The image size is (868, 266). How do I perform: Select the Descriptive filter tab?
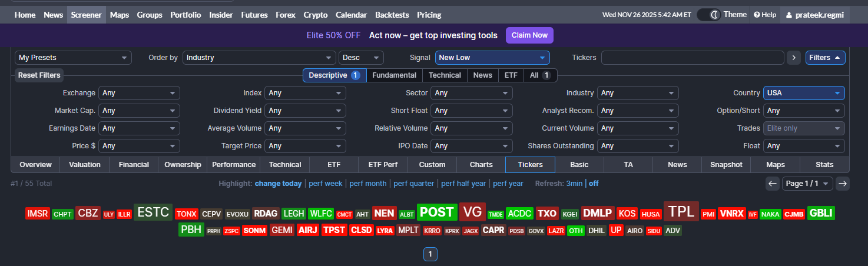pos(334,75)
